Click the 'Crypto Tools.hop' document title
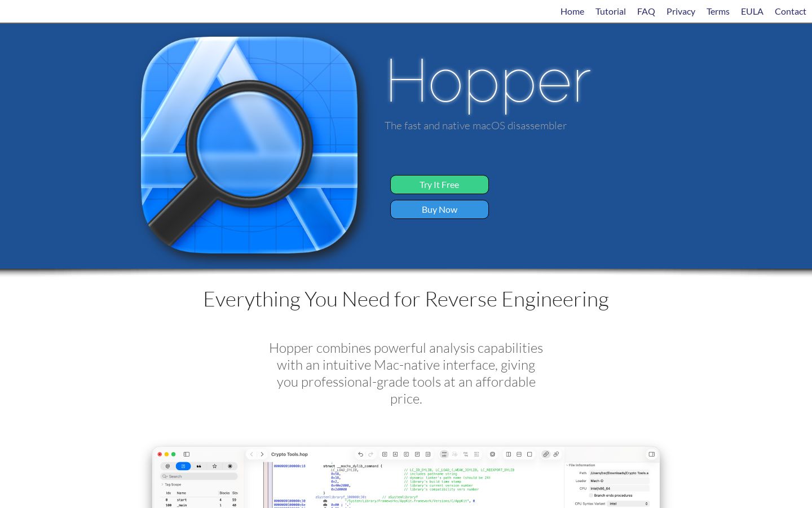This screenshot has height=508, width=812. point(289,454)
